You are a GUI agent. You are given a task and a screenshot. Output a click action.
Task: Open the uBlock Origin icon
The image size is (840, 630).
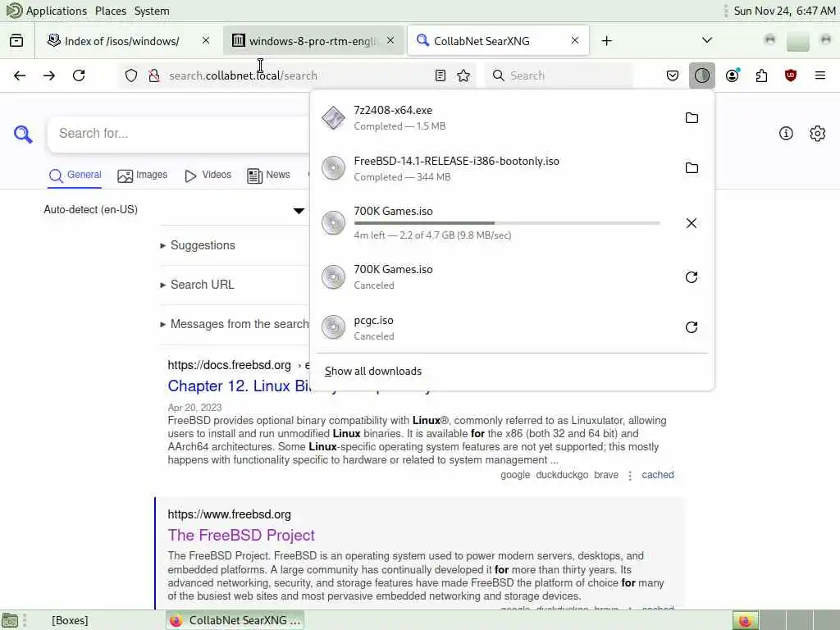point(791,75)
